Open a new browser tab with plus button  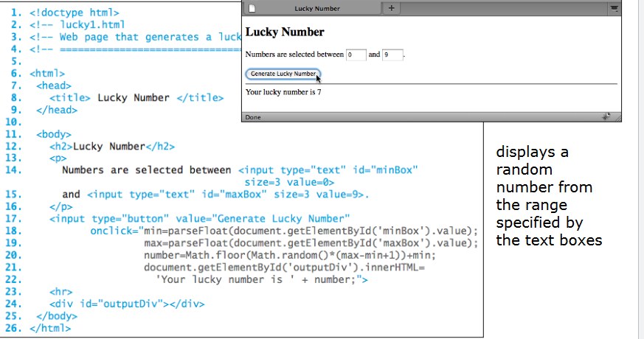tap(392, 8)
